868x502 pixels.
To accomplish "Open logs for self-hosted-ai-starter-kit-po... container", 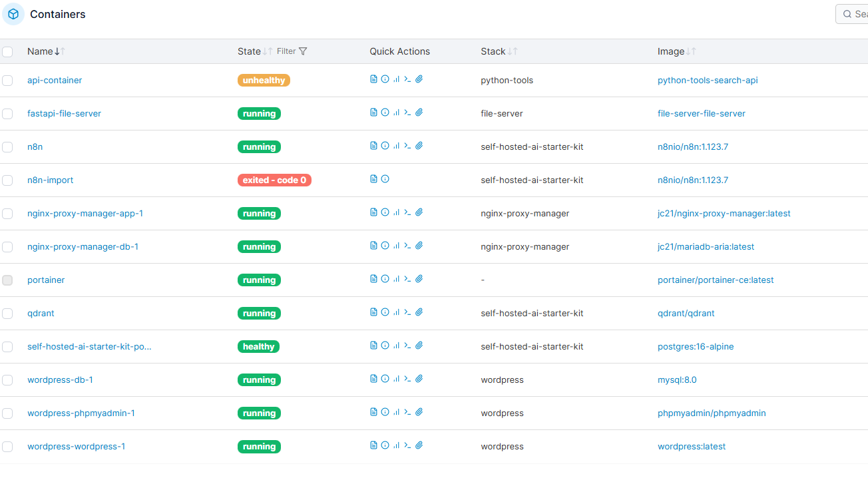I will (373, 346).
